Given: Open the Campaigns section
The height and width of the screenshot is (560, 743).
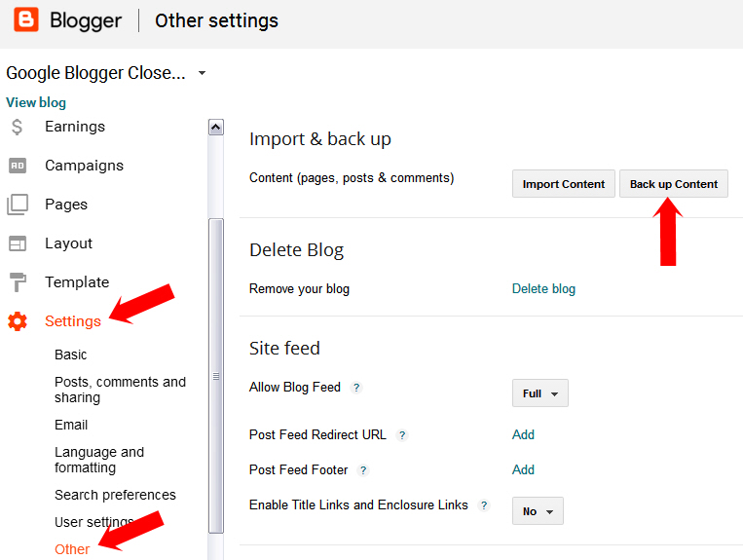Looking at the screenshot, I should pyautogui.click(x=84, y=166).
